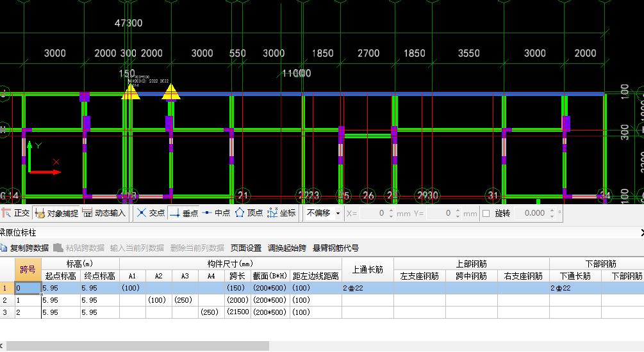This screenshot has width=644, height=352.
Task: Click the 上通长筋 cell with 2⌀22
Action: tap(368, 288)
